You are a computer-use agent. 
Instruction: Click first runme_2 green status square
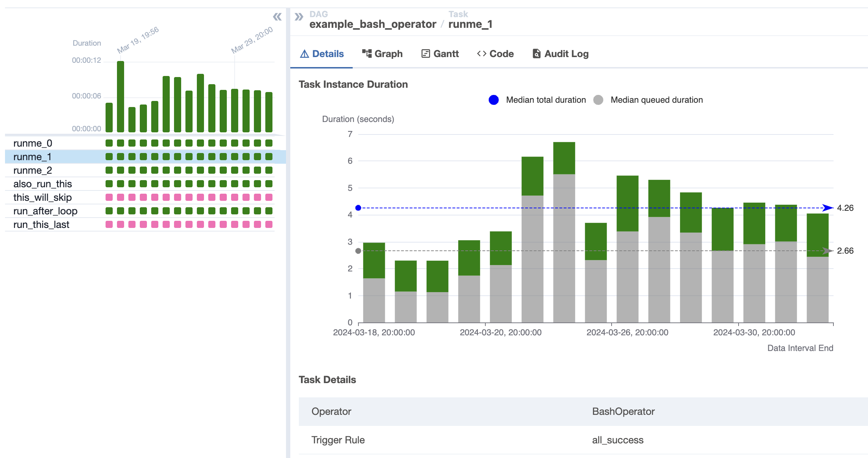pyautogui.click(x=109, y=170)
